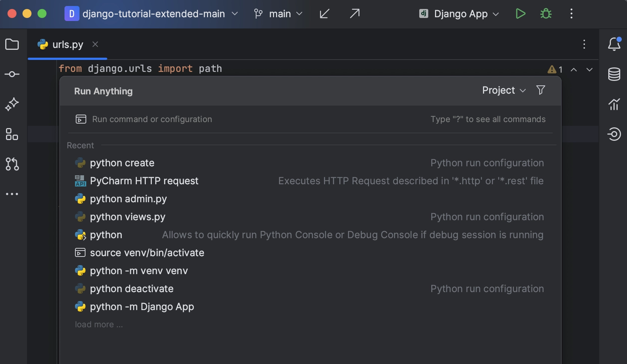Click the Update Project incoming arrow
This screenshot has width=627, height=364.
(324, 14)
